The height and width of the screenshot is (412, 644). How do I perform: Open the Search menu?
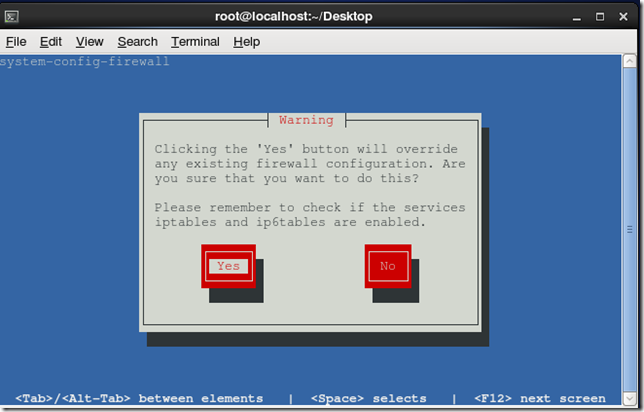pyautogui.click(x=138, y=41)
